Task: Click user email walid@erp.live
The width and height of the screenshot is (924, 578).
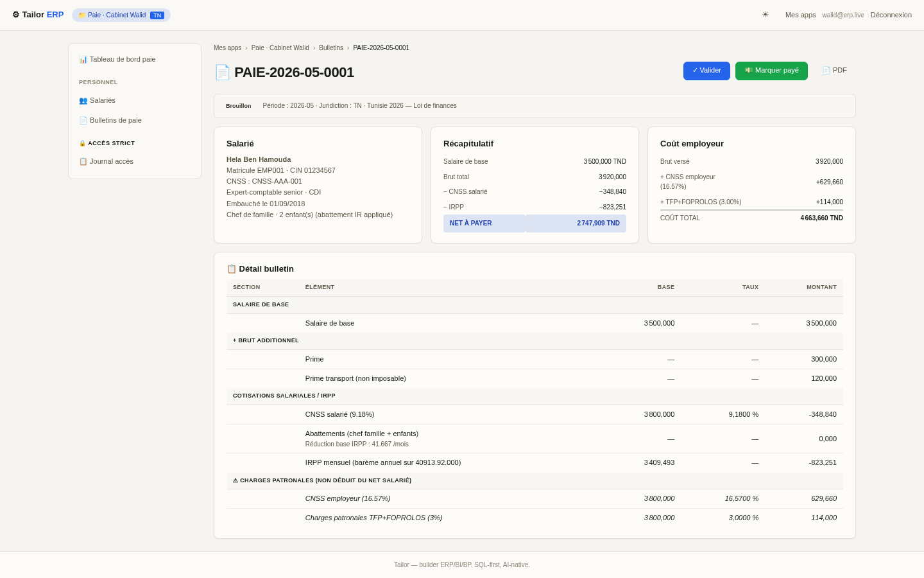Action: click(x=843, y=15)
